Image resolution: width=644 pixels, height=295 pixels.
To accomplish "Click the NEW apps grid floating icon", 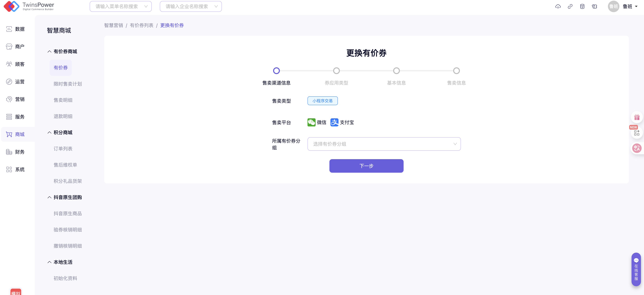I will pos(637,133).
